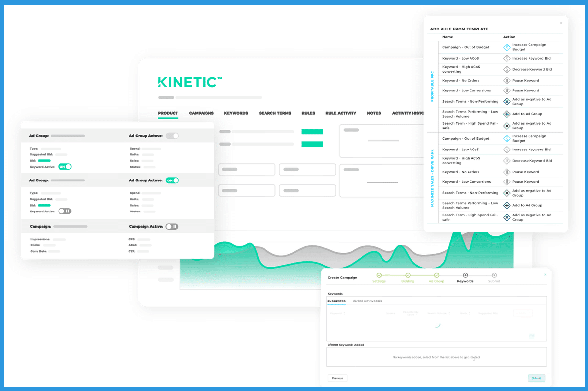This screenshot has width=588, height=391.
Task: Click Pause Keyword icon, Low Conversions row, Maximize Sales
Action: coord(506,182)
